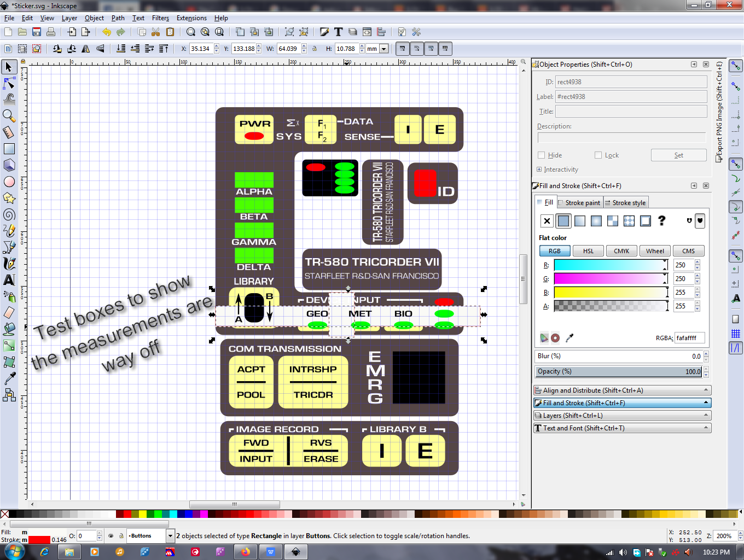Click the Set button

[x=678, y=155]
